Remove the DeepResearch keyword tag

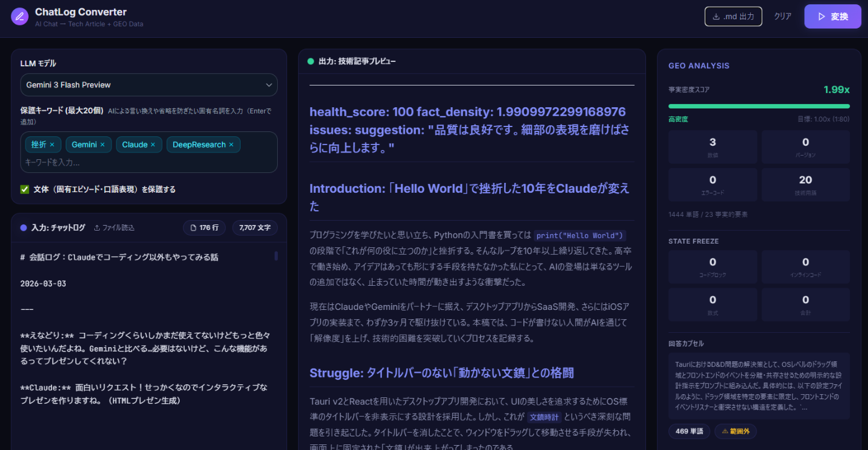pyautogui.click(x=231, y=144)
